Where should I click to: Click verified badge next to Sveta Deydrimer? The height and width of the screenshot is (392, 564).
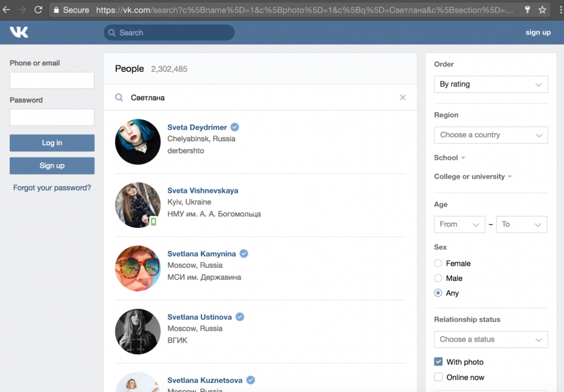coord(235,127)
